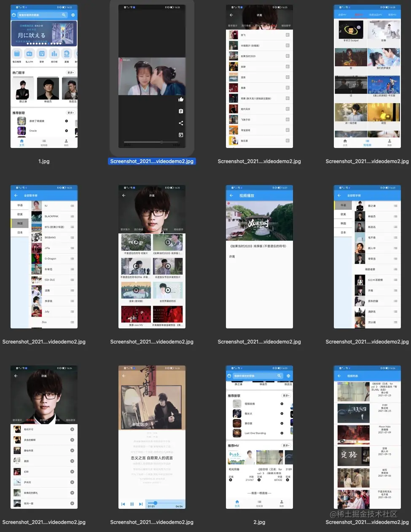The height and width of the screenshot is (532, 411).
Task: Click the snowflake icon in the 2.jpg thumbnail
Action: click(288, 376)
